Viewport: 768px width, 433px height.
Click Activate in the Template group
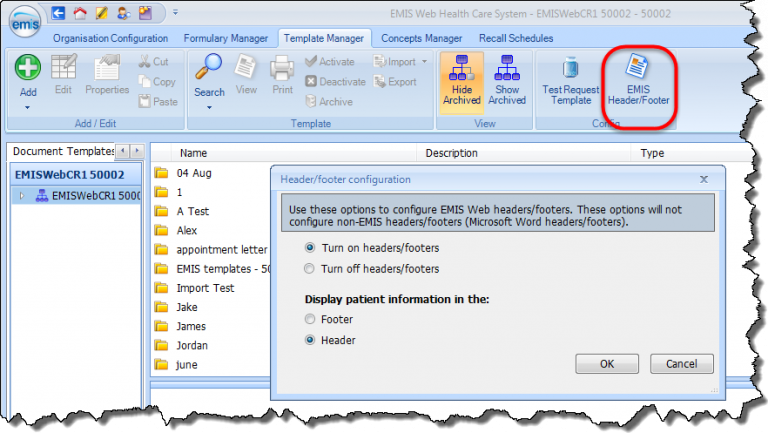coord(330,62)
